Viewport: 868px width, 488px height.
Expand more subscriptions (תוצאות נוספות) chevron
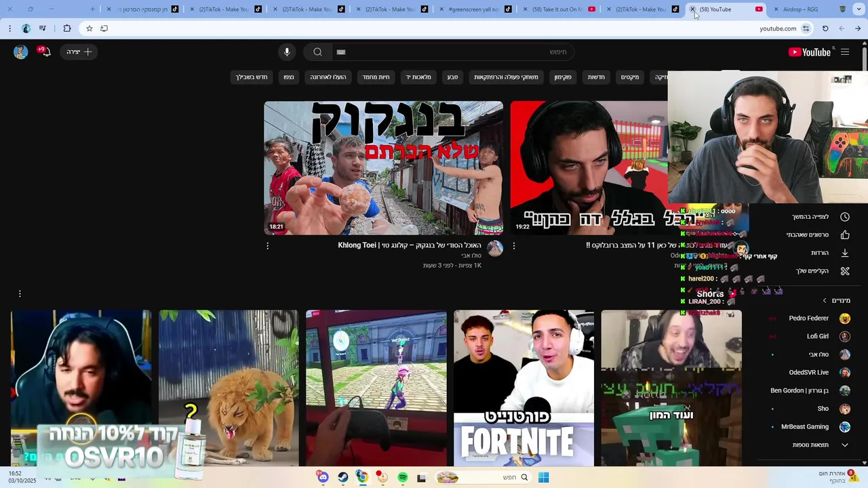point(845,445)
